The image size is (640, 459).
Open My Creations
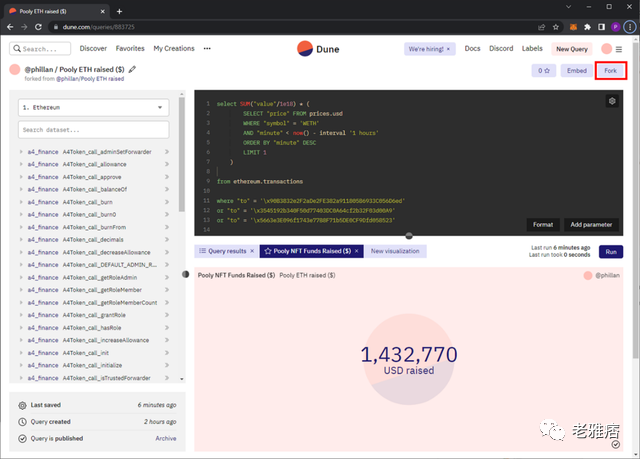coord(174,49)
